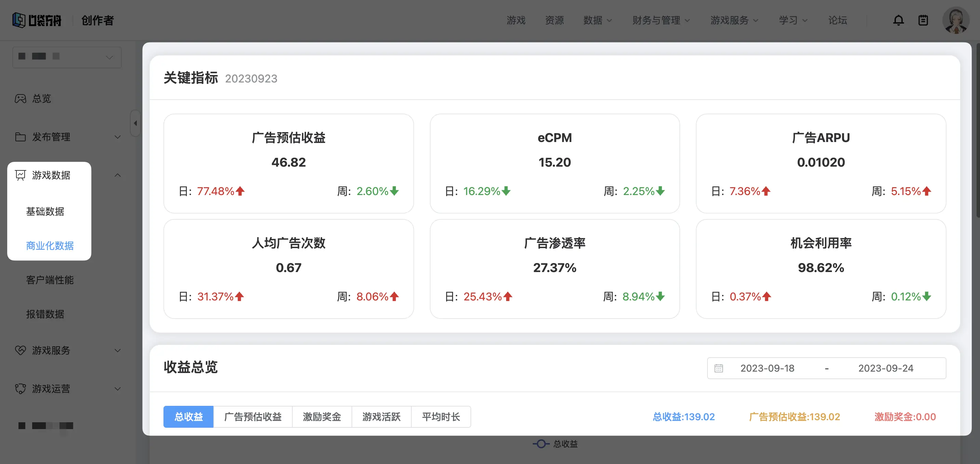The image size is (980, 464).
Task: Click the user avatar picture
Action: (x=955, y=20)
